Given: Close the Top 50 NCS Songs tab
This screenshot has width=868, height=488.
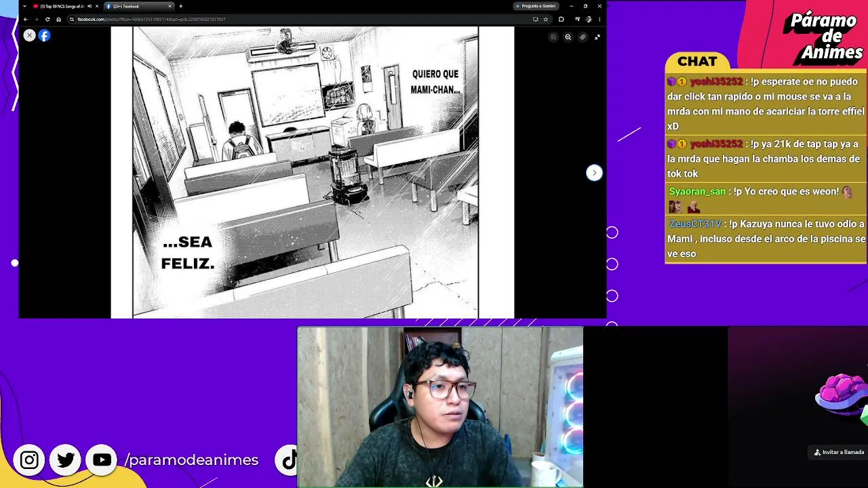Looking at the screenshot, I should click(x=97, y=6).
